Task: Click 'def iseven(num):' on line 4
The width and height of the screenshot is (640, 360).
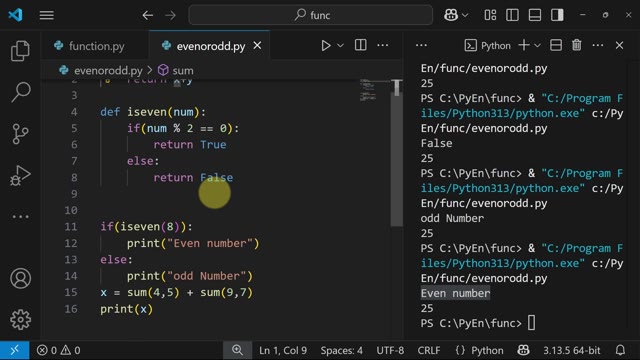Action: [153, 112]
